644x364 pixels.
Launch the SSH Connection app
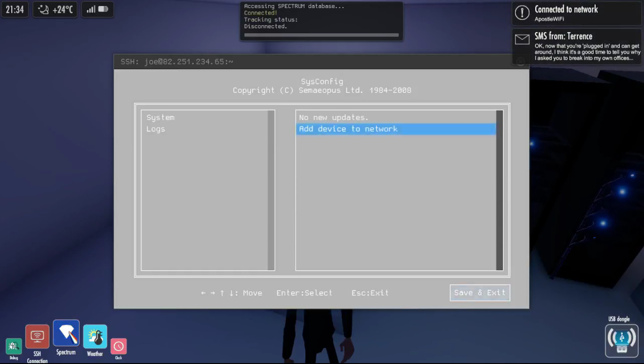click(x=37, y=337)
